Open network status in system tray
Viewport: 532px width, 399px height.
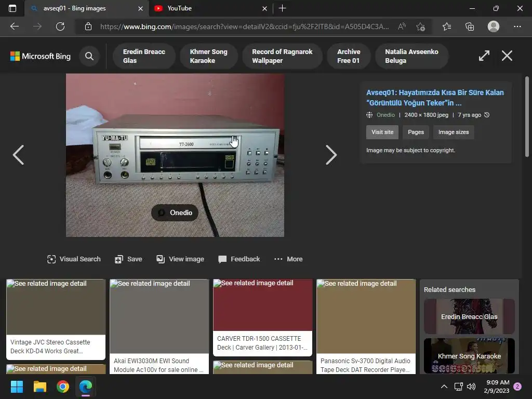click(x=458, y=387)
